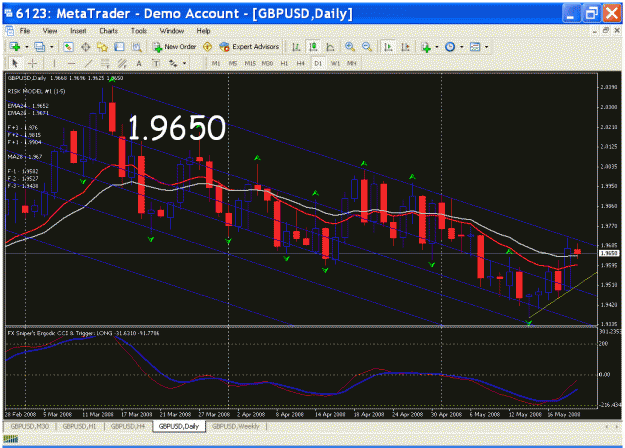Expand the New Chart dropdown arrow

click(x=27, y=47)
